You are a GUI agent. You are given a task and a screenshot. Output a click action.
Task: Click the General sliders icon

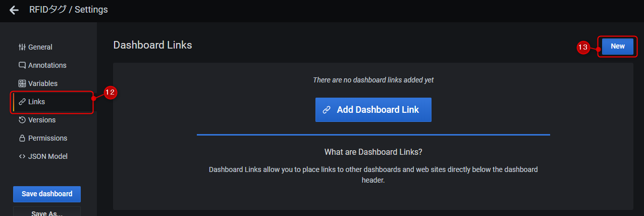point(22,47)
